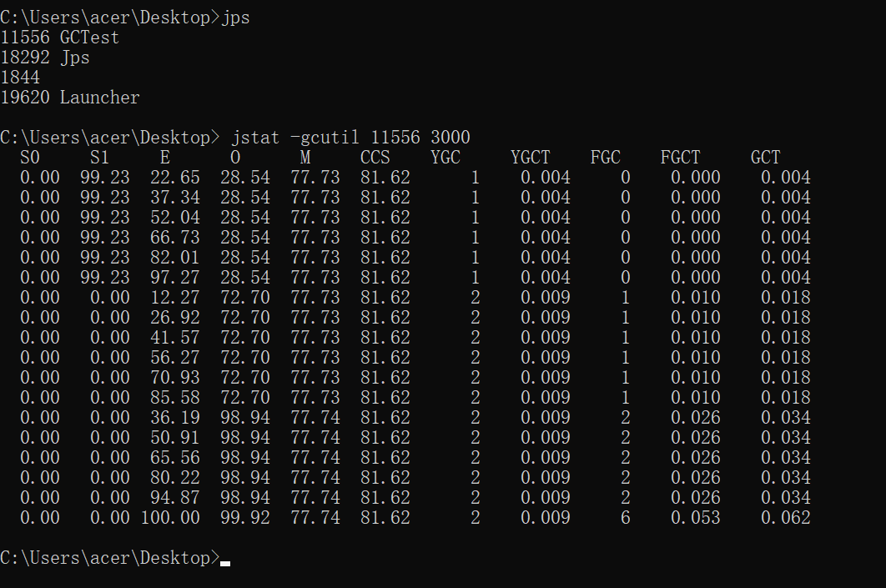Viewport: 886px width, 588px height.
Task: Click the YGC column header
Action: click(446, 158)
